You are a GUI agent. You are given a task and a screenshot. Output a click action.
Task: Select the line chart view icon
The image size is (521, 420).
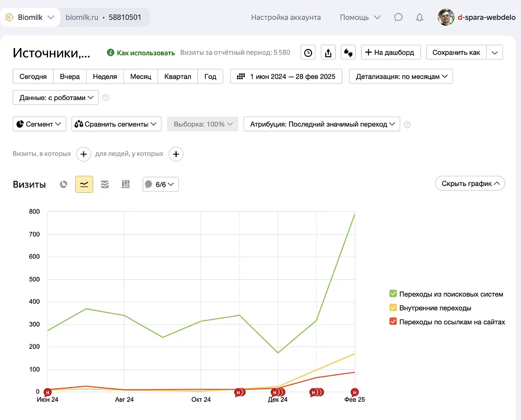coord(84,184)
